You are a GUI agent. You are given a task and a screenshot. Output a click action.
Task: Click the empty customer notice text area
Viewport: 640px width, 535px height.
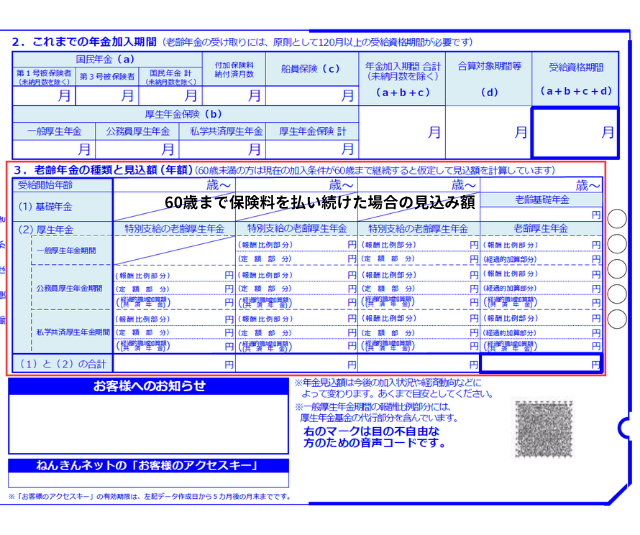coord(149,423)
